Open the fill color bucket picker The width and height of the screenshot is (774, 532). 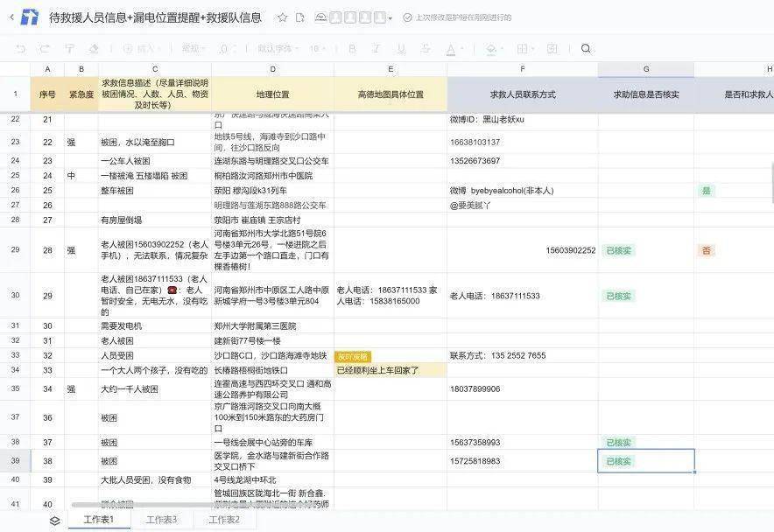coord(491,49)
